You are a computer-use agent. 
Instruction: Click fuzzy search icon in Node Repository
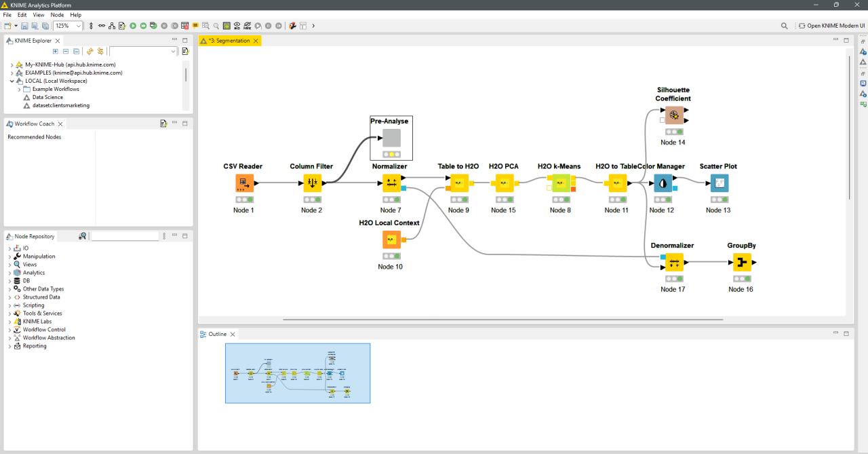coord(82,236)
